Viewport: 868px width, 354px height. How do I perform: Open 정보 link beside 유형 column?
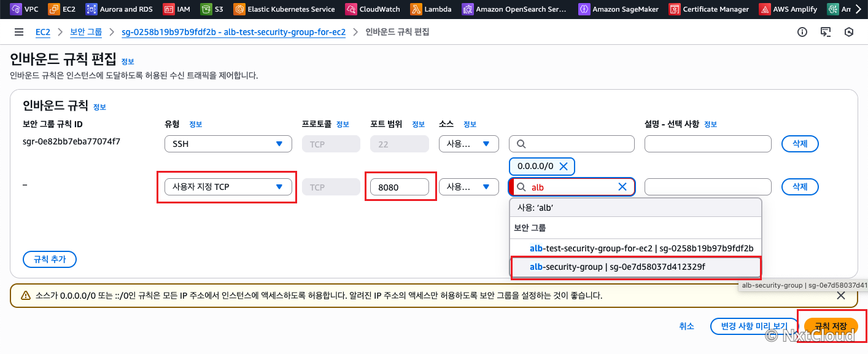coord(196,124)
